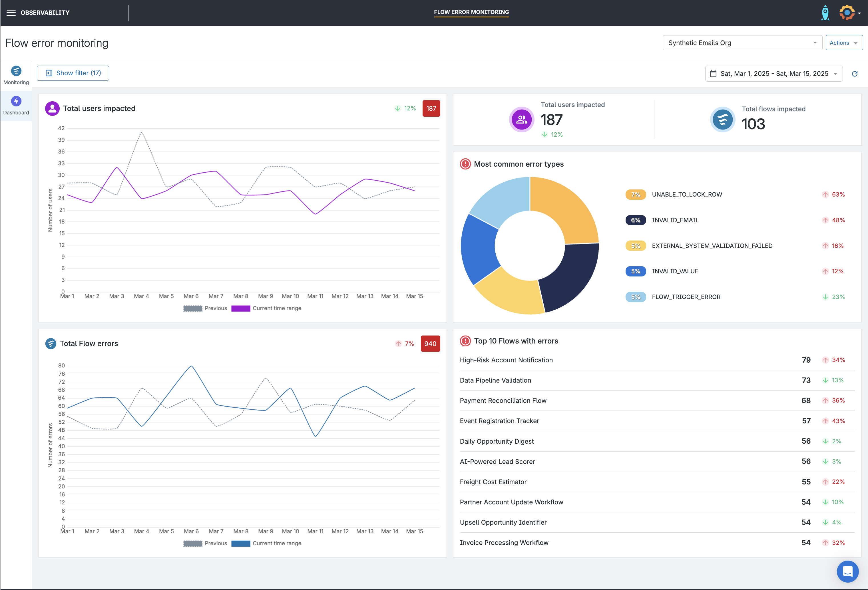Expand the Actions dropdown
Viewport: 868px width, 590px height.
(843, 43)
